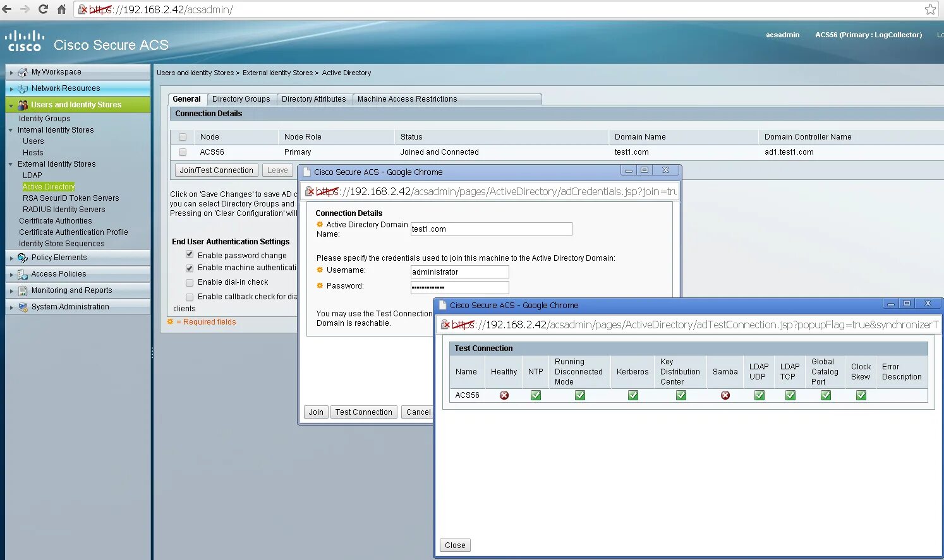Image resolution: width=944 pixels, height=560 pixels.
Task: Expand the Network Resources section
Action: 11,89
